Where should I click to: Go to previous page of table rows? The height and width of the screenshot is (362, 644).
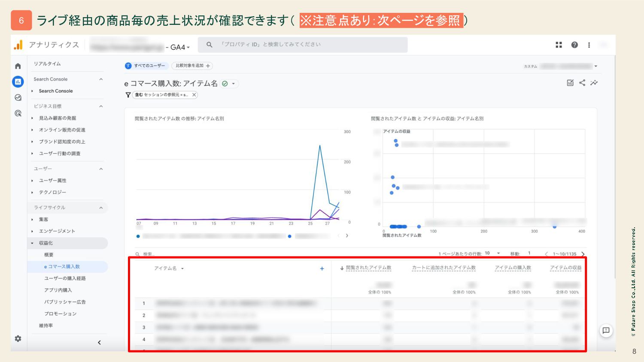[546, 254]
